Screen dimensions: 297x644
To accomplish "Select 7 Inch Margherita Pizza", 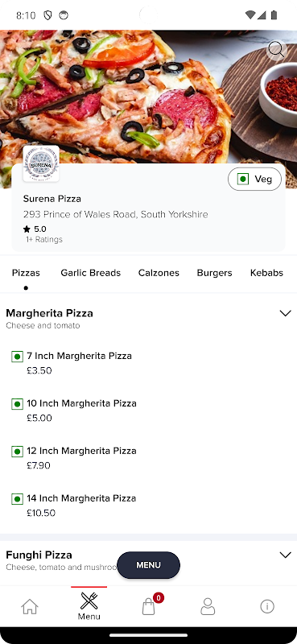I will tap(80, 356).
